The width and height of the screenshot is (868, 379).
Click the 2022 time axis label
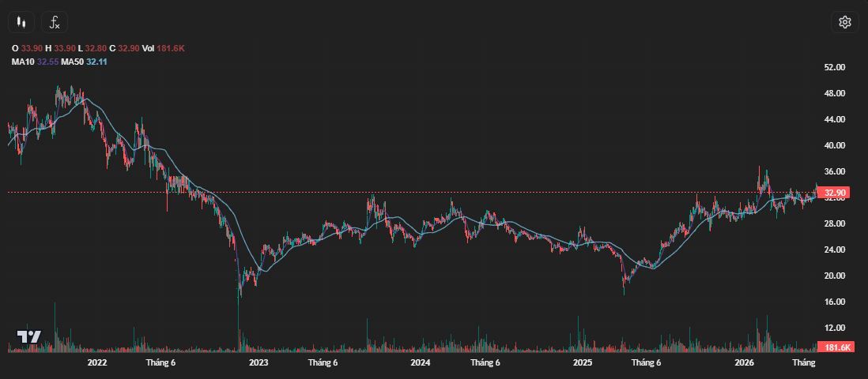[97, 363]
